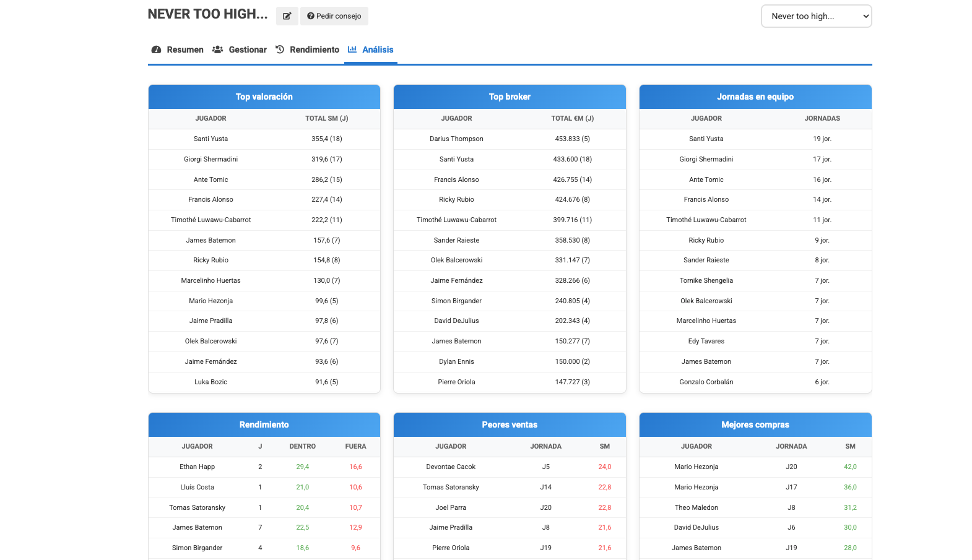972x560 pixels.
Task: Click the Rendimiento history clock icon
Action: click(x=280, y=50)
